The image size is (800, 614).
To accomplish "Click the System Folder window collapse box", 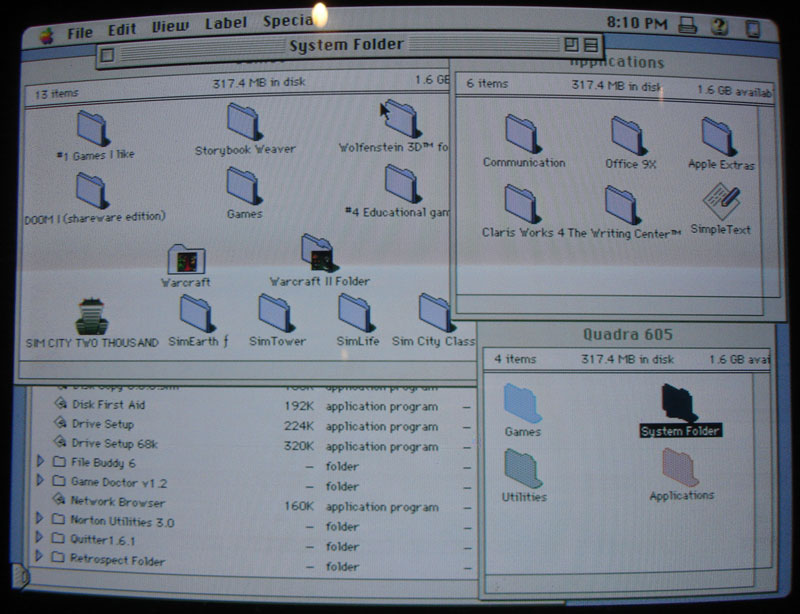I will tap(590, 45).
